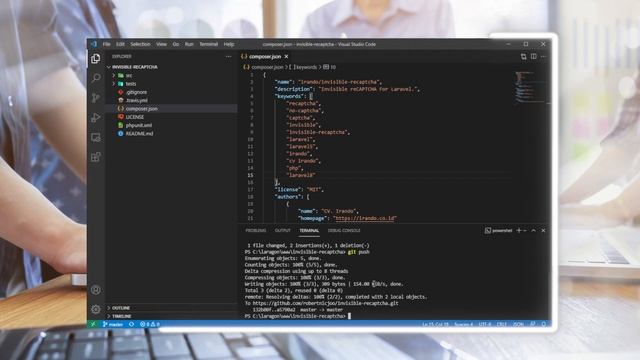Screen dimensions: 640x360
Task: Open the Edit menu
Action: click(x=120, y=44)
